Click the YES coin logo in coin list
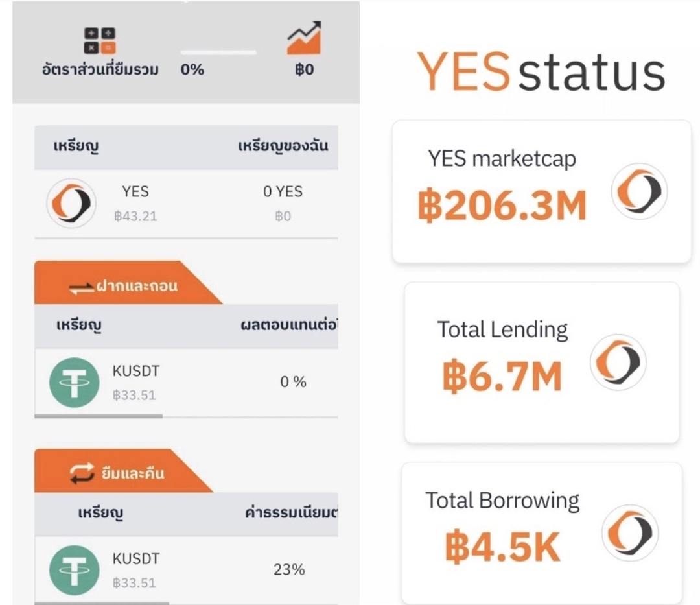 click(x=71, y=203)
